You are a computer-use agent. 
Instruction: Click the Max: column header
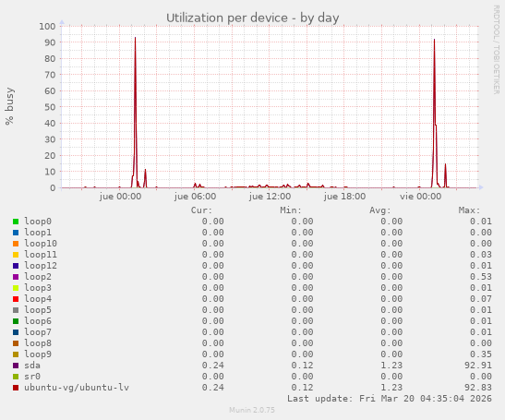point(469,210)
